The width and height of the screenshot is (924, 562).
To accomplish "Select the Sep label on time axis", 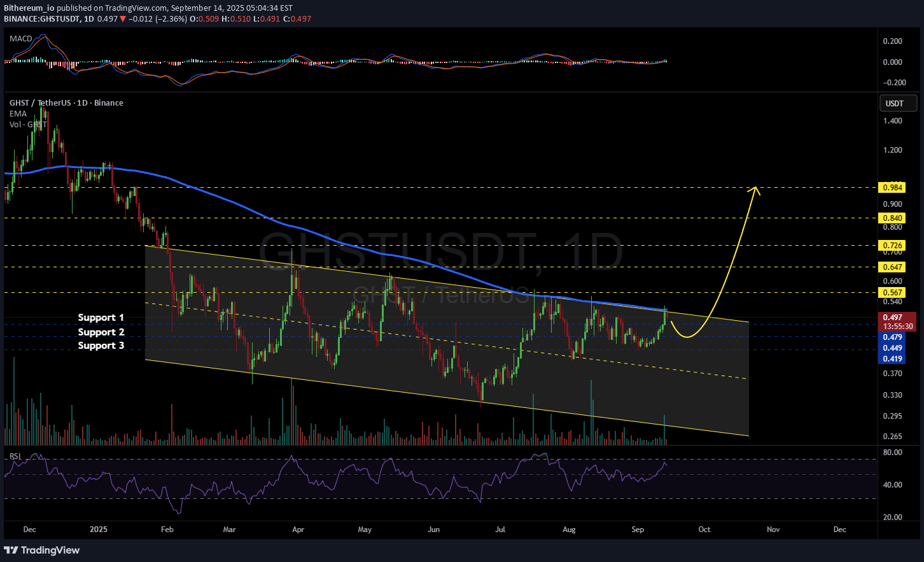I will tap(638, 529).
